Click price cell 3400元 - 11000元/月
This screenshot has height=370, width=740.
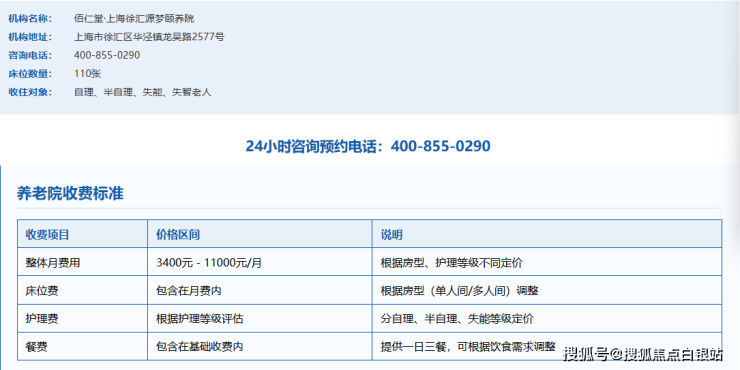[x=209, y=263]
